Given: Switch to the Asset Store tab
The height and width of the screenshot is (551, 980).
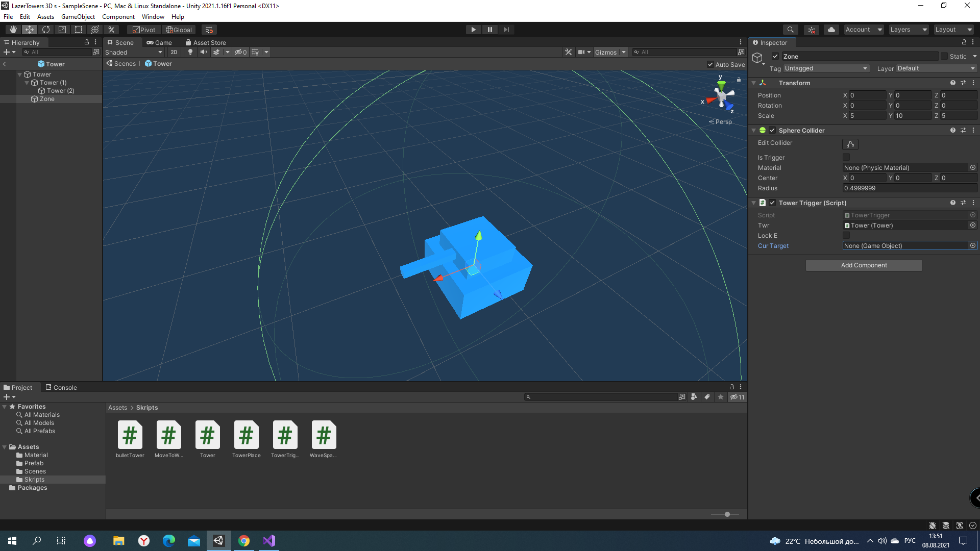Looking at the screenshot, I should (206, 42).
